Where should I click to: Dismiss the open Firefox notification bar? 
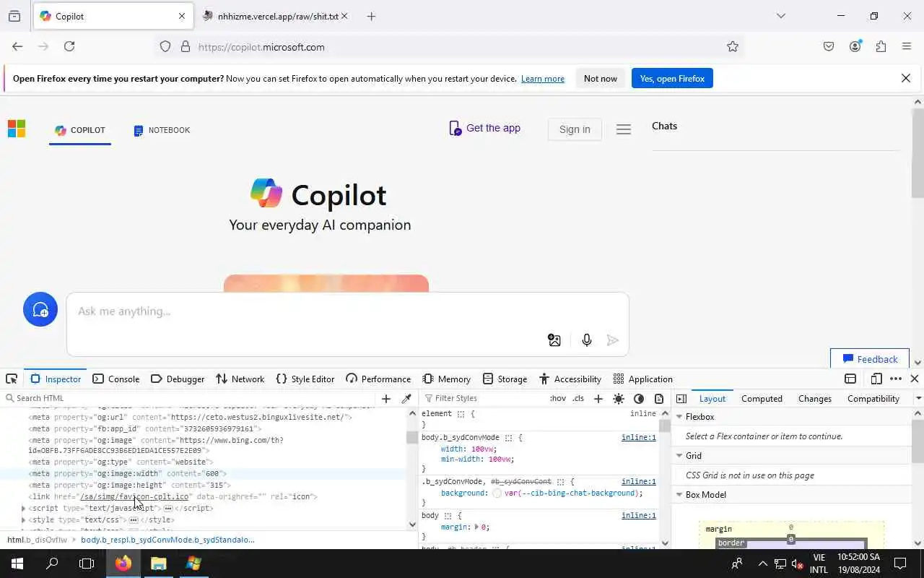906,78
